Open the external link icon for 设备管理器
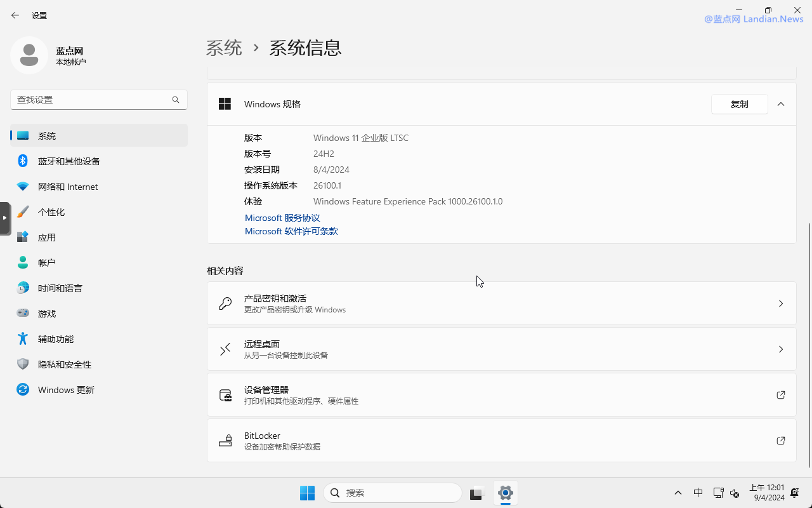The height and width of the screenshot is (508, 812). (x=781, y=395)
